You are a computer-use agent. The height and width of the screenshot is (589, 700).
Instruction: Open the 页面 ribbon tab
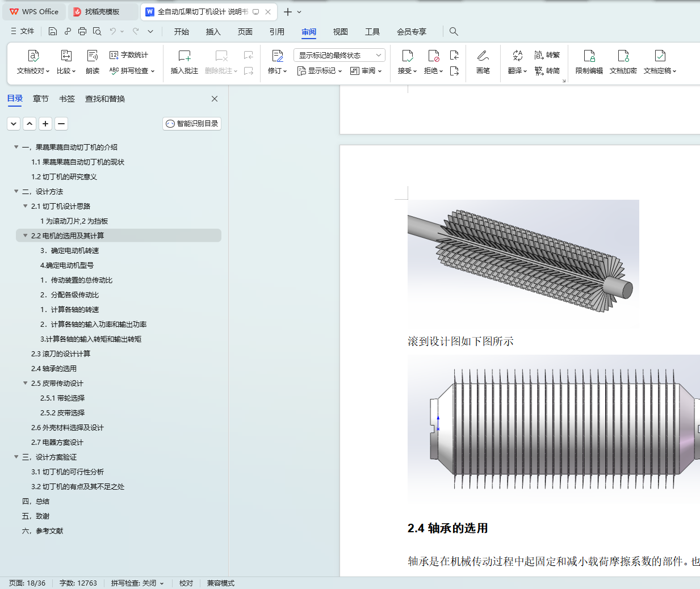point(245,32)
